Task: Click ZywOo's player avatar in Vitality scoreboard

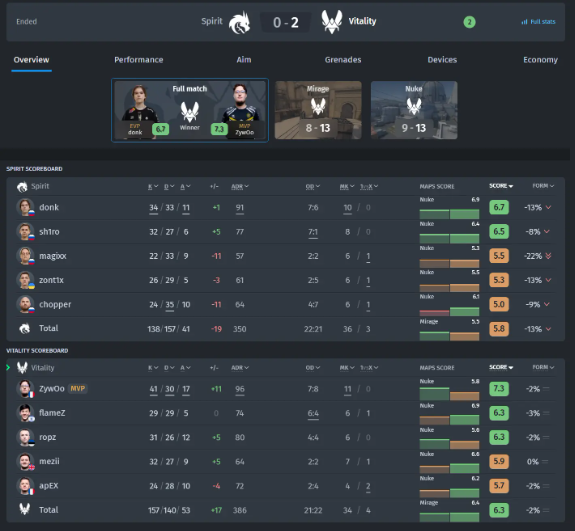Action: pyautogui.click(x=25, y=389)
